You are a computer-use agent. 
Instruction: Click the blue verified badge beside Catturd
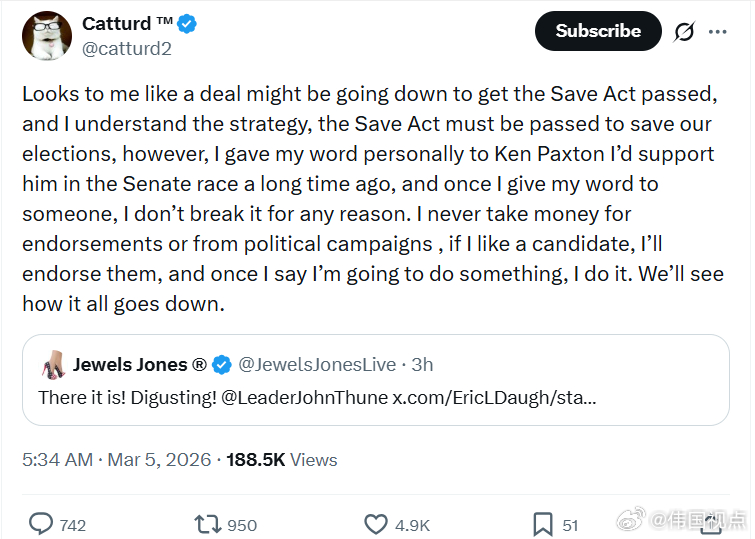tap(187, 24)
